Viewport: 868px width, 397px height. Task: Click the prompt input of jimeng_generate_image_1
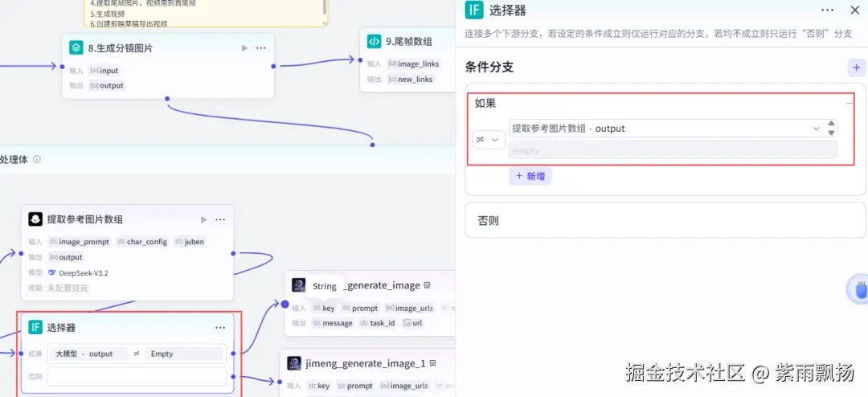pos(355,386)
